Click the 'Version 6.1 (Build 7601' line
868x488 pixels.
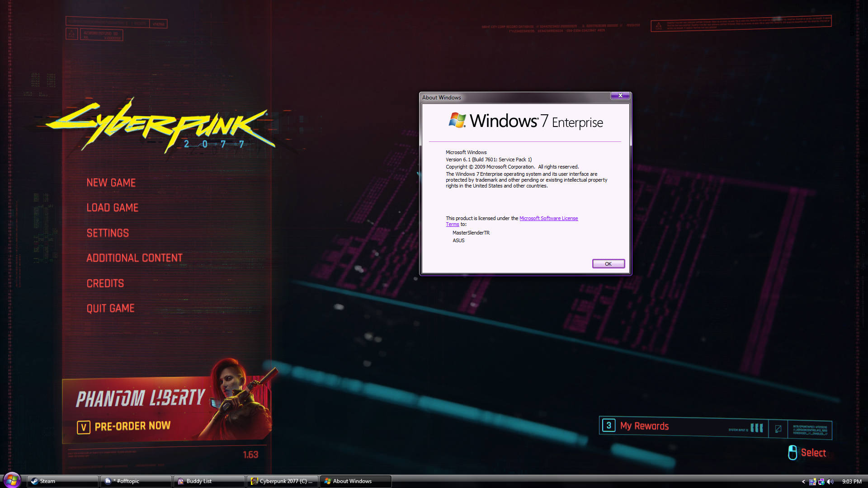coord(489,160)
